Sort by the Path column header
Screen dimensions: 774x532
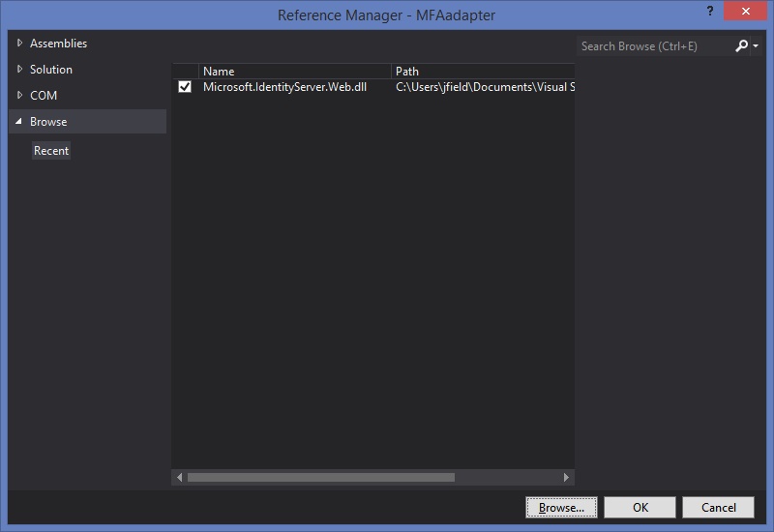click(483, 71)
